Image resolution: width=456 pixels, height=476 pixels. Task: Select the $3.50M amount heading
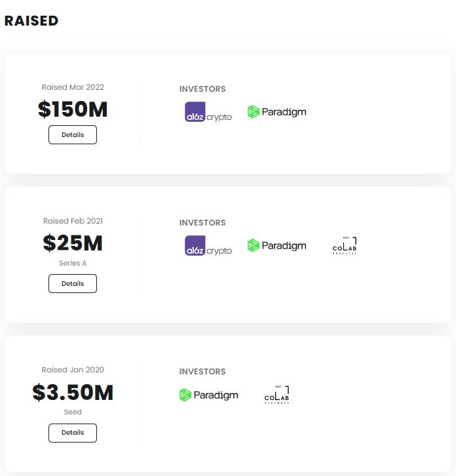tap(73, 392)
